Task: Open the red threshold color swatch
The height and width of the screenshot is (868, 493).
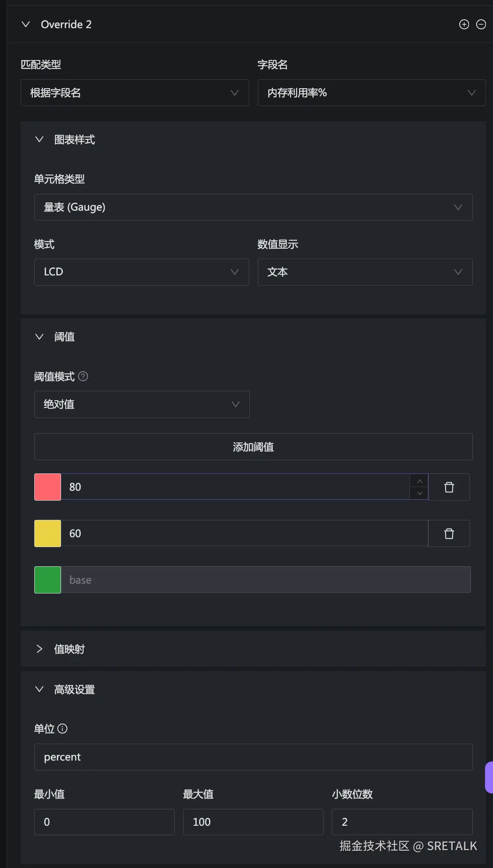Action: 48,487
